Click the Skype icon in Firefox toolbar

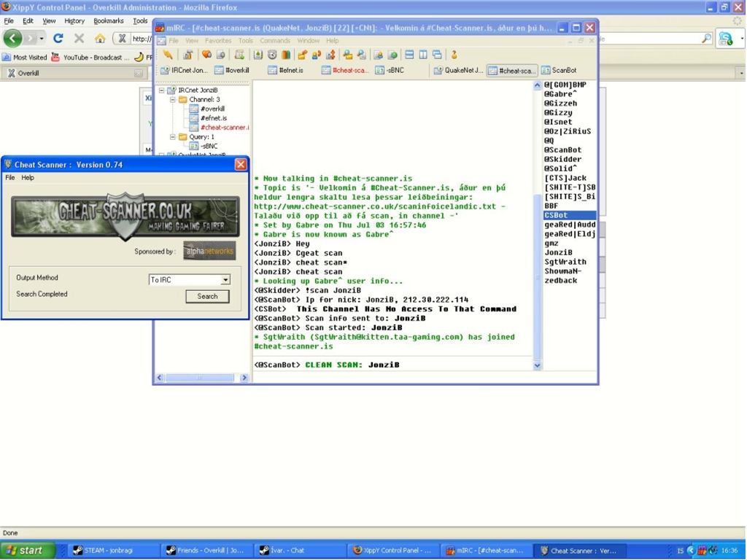726,39
